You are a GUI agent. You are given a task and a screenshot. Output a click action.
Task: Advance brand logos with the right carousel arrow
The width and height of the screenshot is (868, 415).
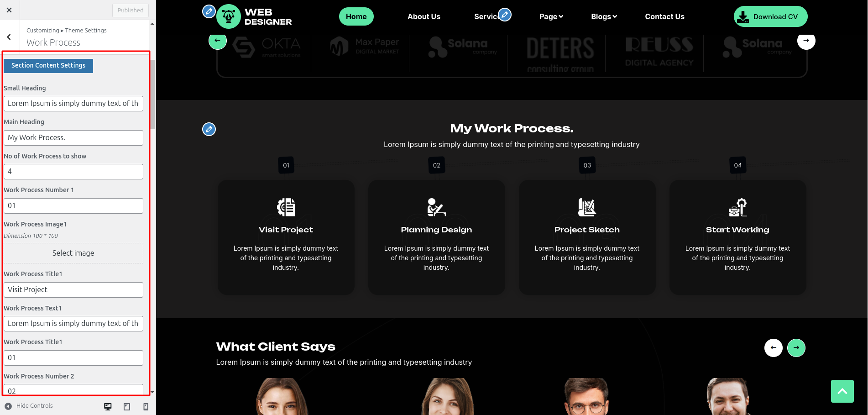[806, 41]
